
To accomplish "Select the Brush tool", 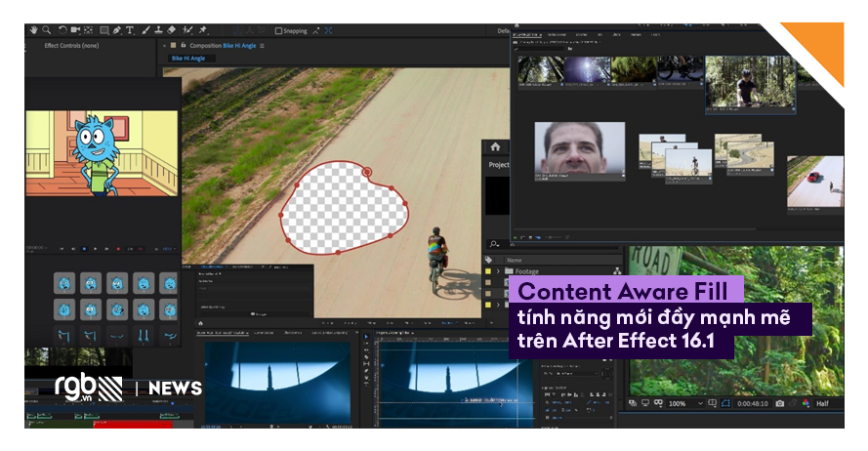I will 145,30.
